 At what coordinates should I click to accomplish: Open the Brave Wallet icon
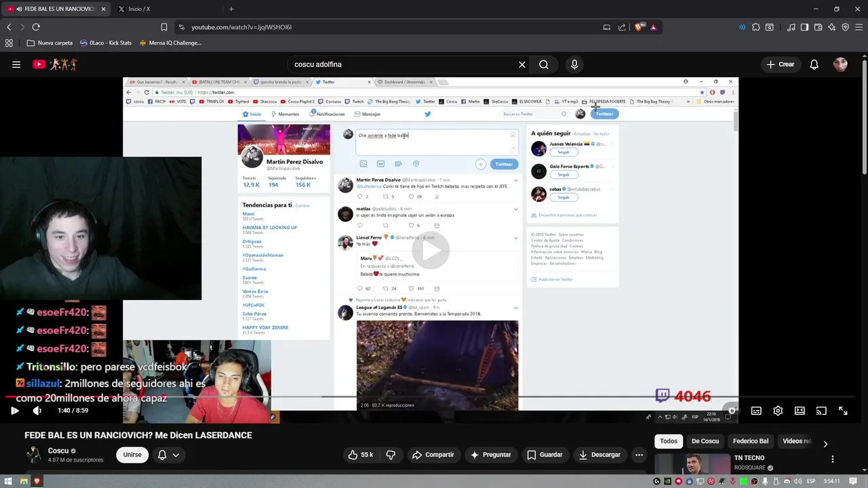(x=818, y=27)
